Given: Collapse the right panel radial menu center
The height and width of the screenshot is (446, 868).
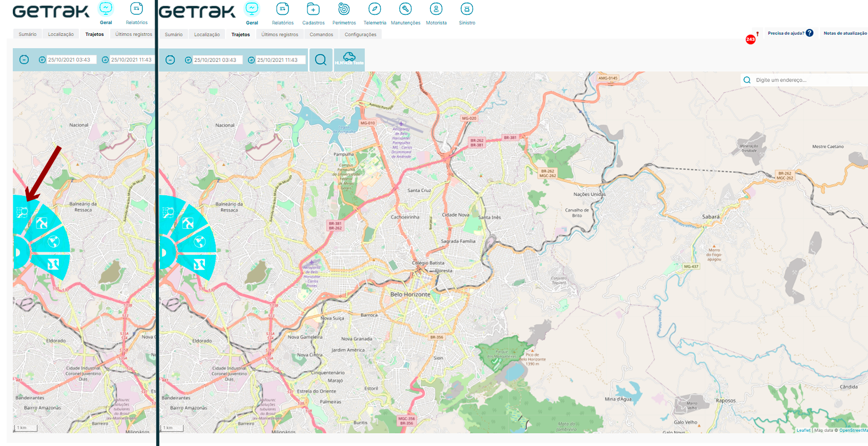Looking at the screenshot, I should (164, 252).
